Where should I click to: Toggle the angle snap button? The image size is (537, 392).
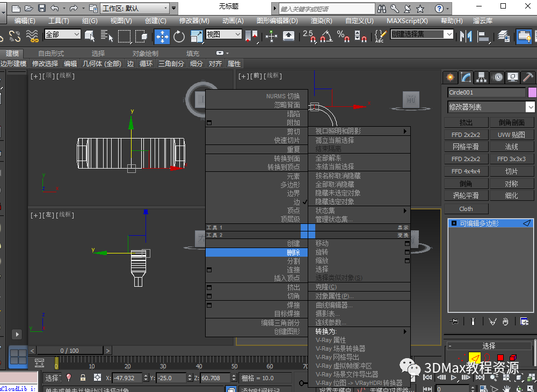[325, 36]
